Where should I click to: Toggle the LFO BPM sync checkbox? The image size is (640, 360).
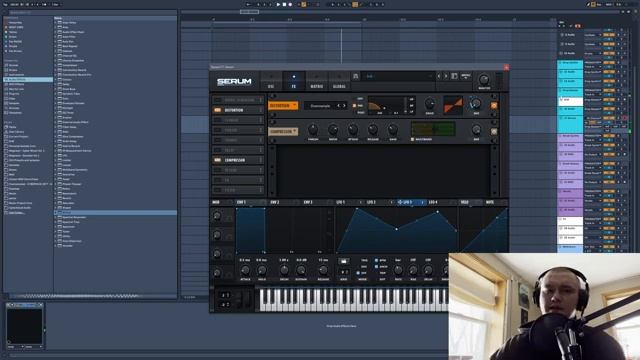[376, 260]
